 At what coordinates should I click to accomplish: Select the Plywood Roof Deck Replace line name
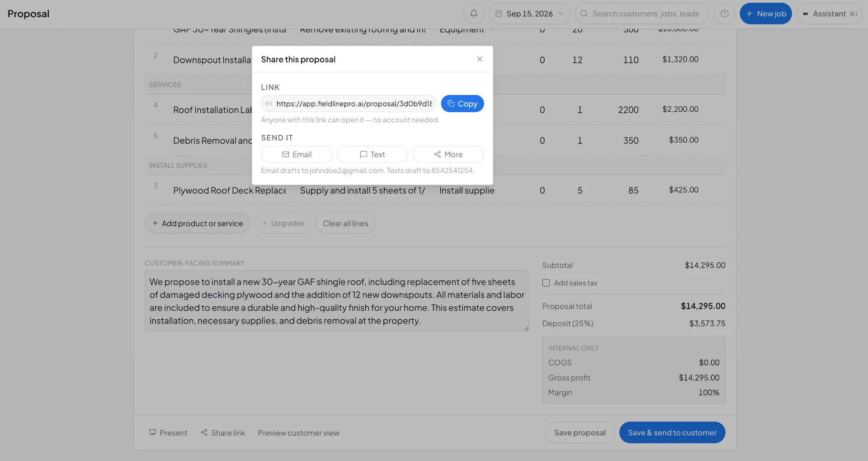click(230, 190)
